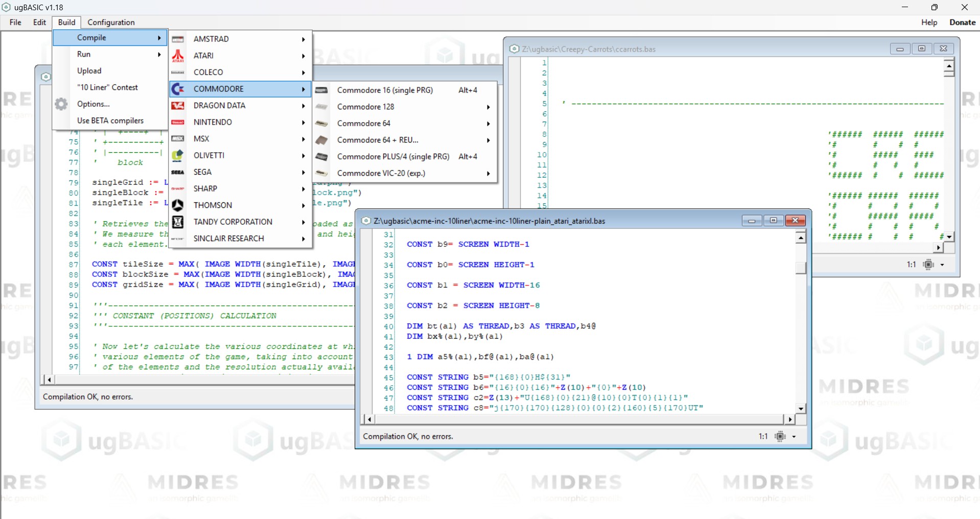Open the Configuration menu
Viewport: 980px width, 519px height.
[x=111, y=22]
